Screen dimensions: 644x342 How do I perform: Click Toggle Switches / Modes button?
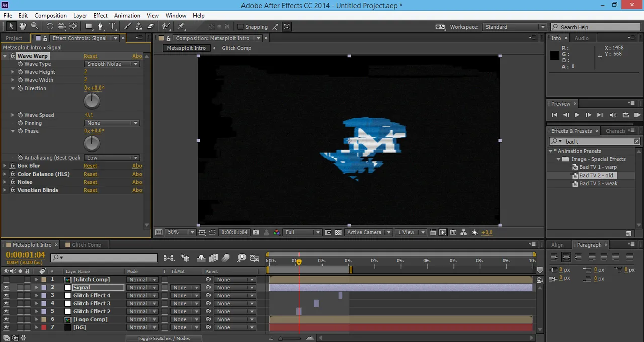(x=164, y=338)
